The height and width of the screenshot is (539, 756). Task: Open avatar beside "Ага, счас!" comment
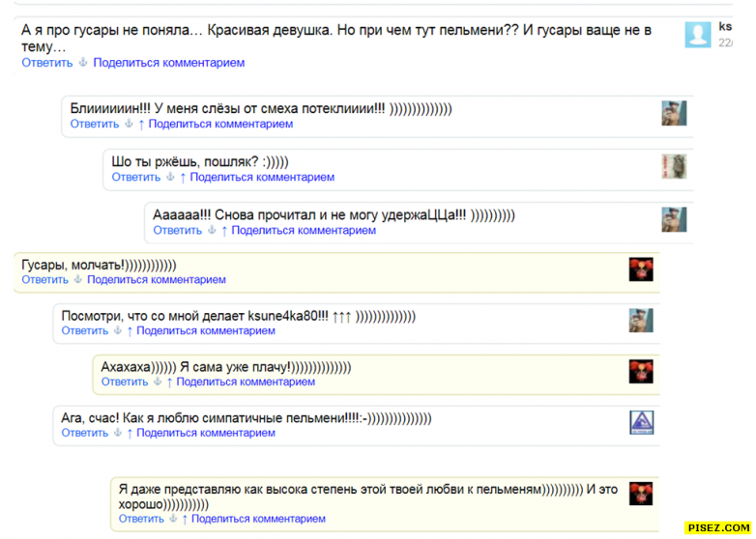coord(641,423)
